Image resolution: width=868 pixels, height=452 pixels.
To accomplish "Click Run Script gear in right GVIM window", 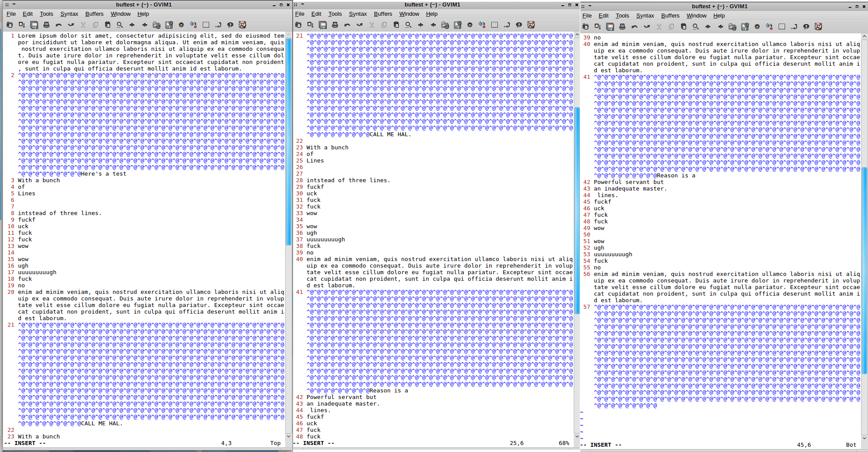I will [x=757, y=27].
